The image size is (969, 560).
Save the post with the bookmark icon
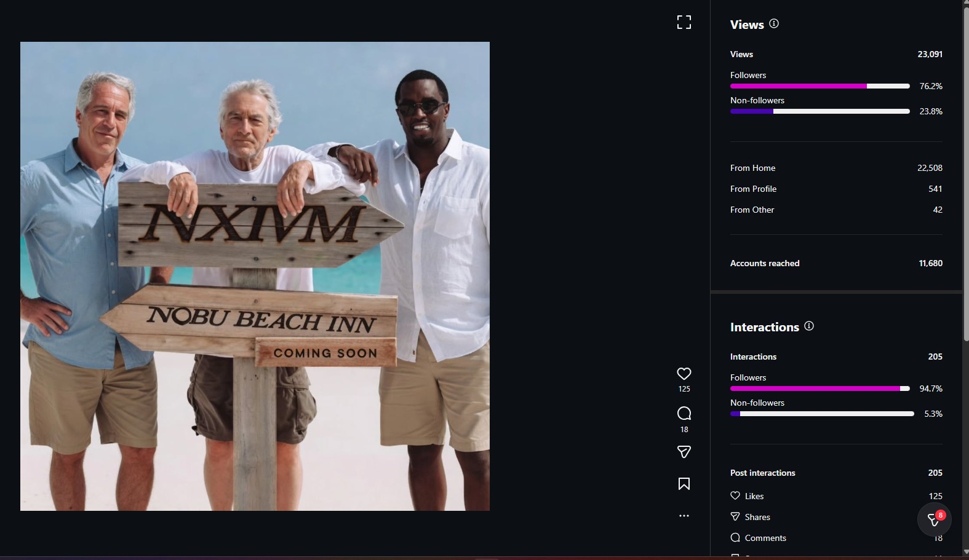pyautogui.click(x=684, y=484)
